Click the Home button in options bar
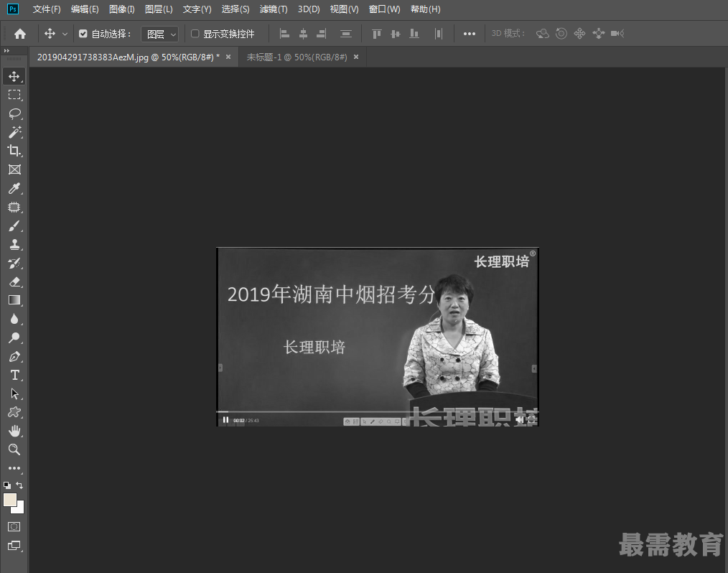The width and height of the screenshot is (728, 573). (20, 34)
